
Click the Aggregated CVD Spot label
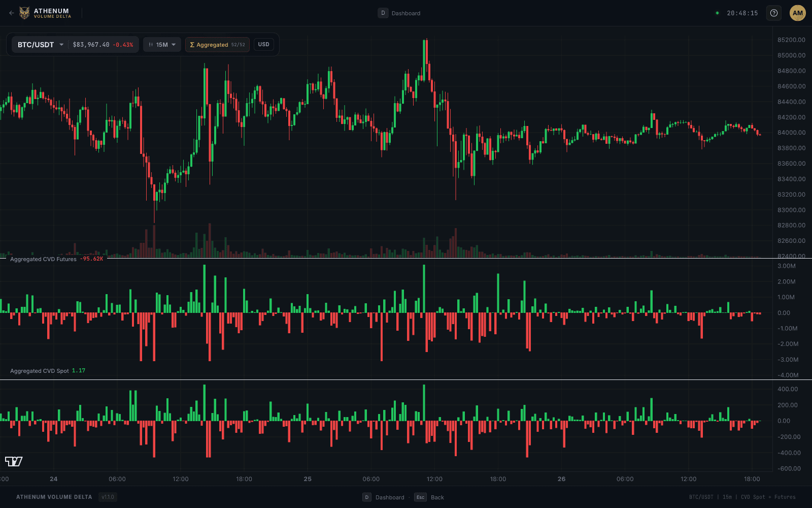click(40, 371)
